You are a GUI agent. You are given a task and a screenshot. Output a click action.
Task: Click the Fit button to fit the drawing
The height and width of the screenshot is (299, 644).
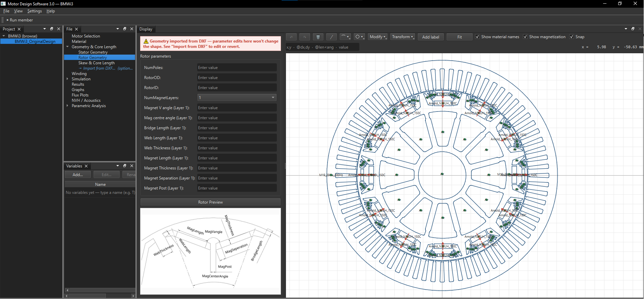click(x=459, y=37)
